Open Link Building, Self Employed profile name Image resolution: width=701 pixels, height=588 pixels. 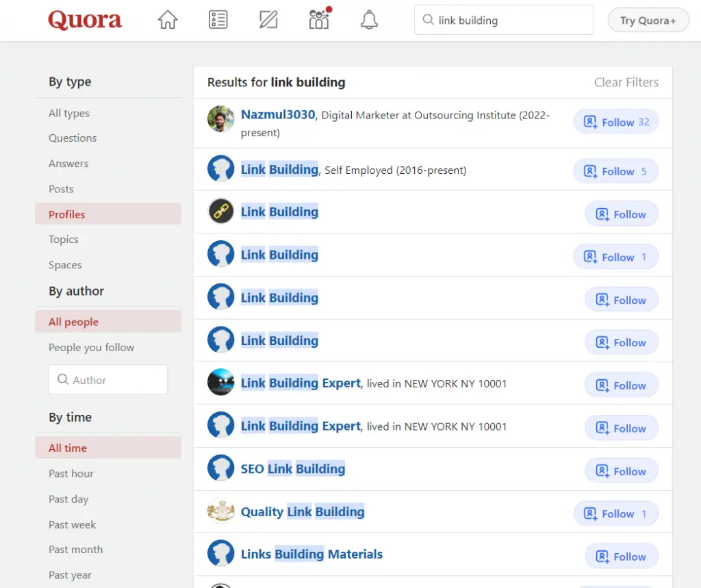279,170
